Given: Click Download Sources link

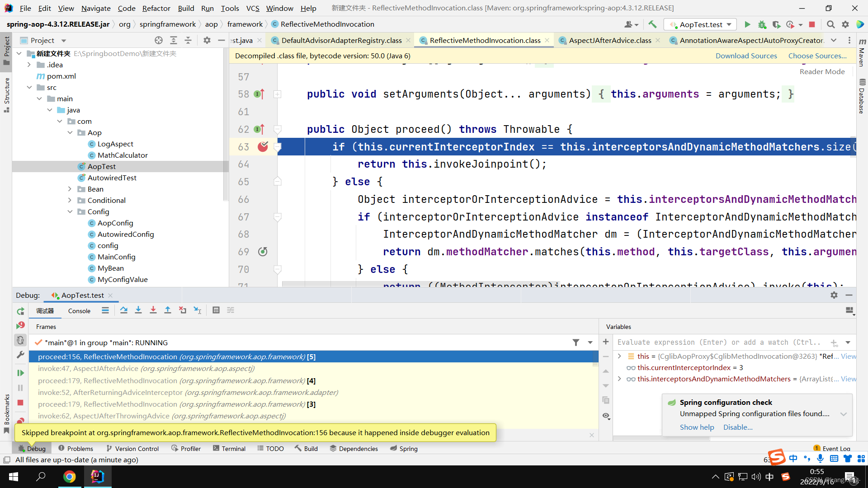Looking at the screenshot, I should tap(746, 56).
